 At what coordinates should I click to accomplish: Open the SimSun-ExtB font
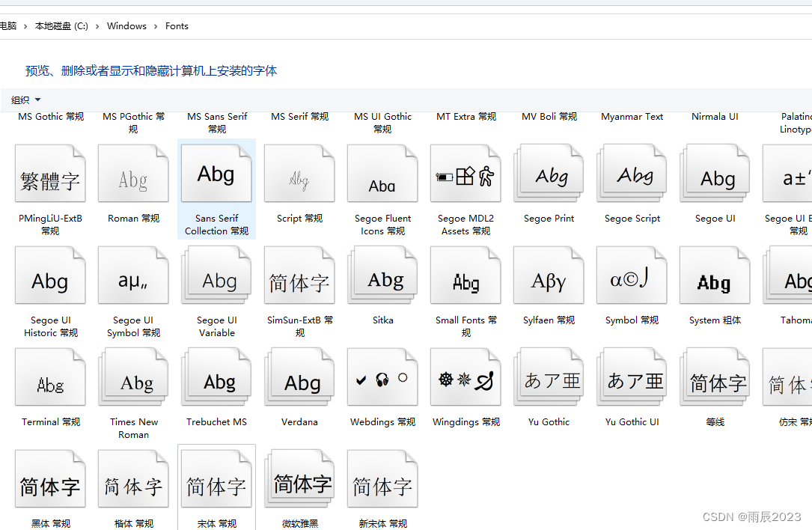point(299,275)
